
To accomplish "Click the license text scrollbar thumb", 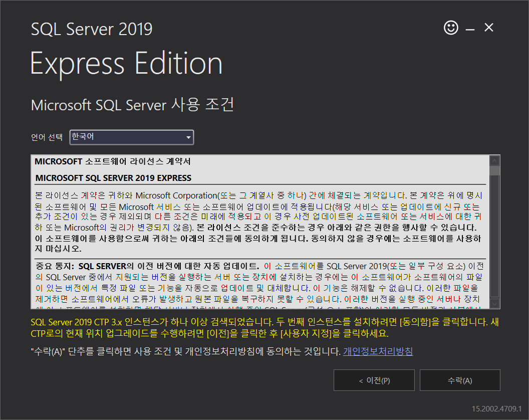I will point(494,170).
